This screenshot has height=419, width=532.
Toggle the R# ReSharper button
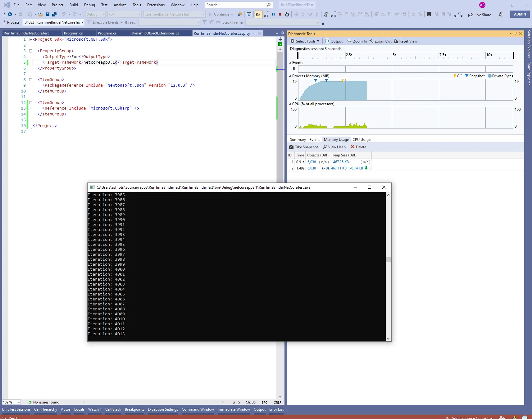[258, 14]
